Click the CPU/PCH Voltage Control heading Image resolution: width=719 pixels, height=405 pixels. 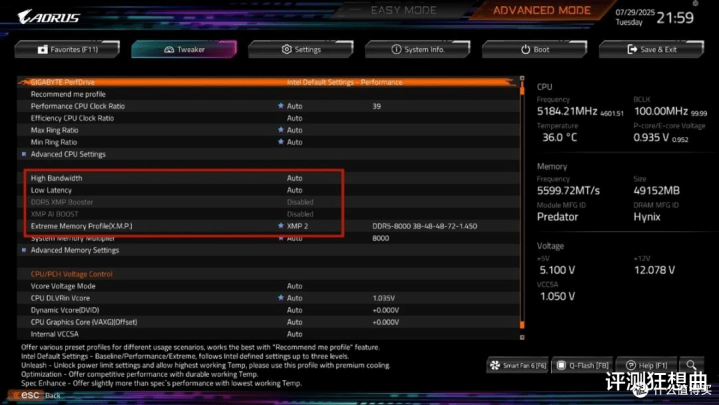tap(72, 274)
